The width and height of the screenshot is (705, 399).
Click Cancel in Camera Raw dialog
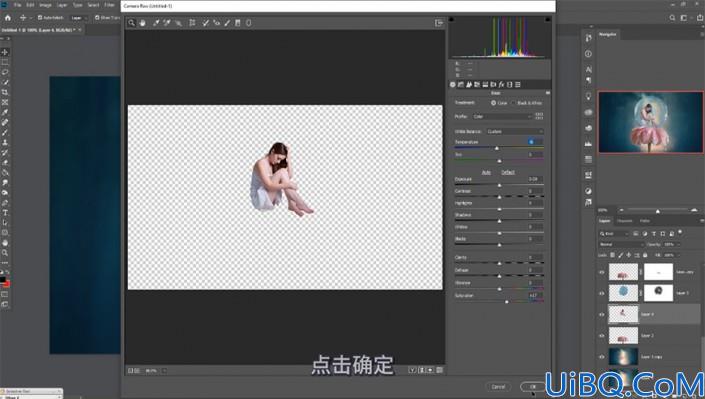498,386
